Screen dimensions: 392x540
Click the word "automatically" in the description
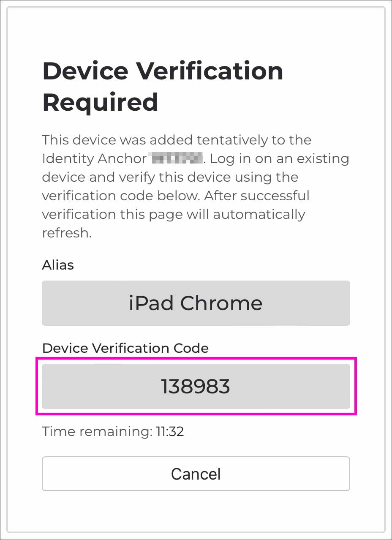[x=259, y=214]
